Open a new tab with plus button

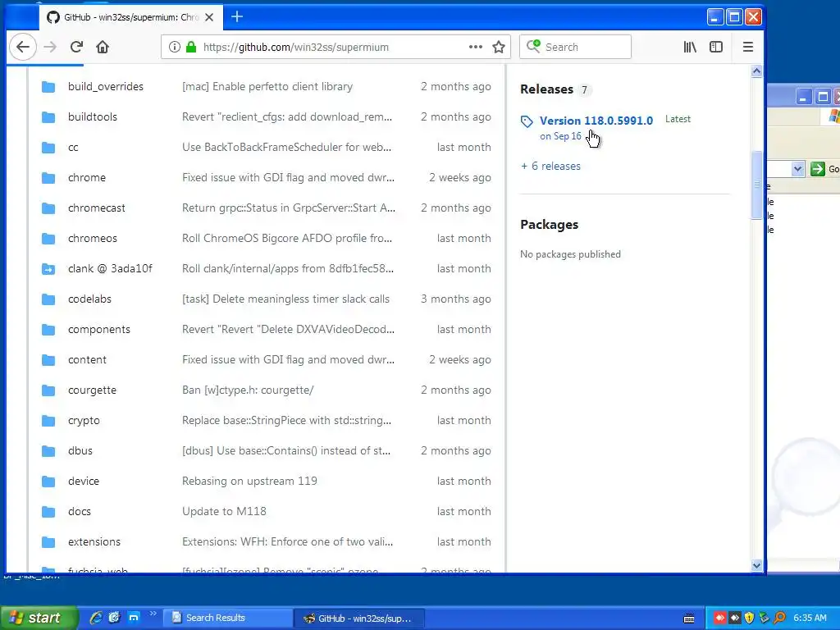[237, 17]
